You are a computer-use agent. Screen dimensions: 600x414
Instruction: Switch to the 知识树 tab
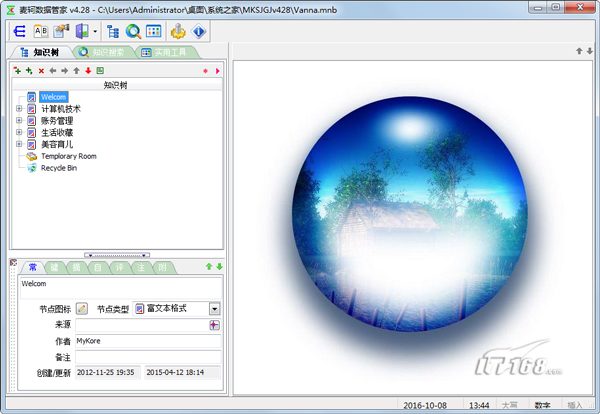click(x=41, y=52)
